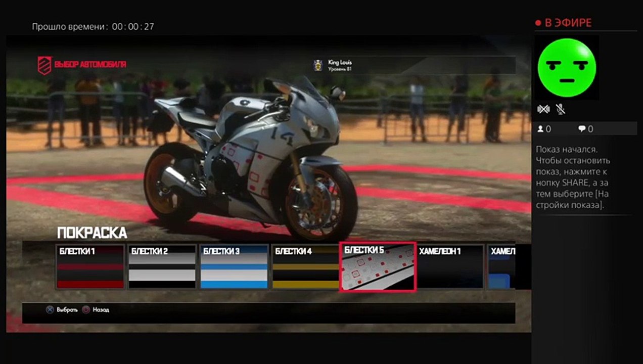Click the circle button icon next to Назад
Viewport: 643px width, 364px height.
86,309
